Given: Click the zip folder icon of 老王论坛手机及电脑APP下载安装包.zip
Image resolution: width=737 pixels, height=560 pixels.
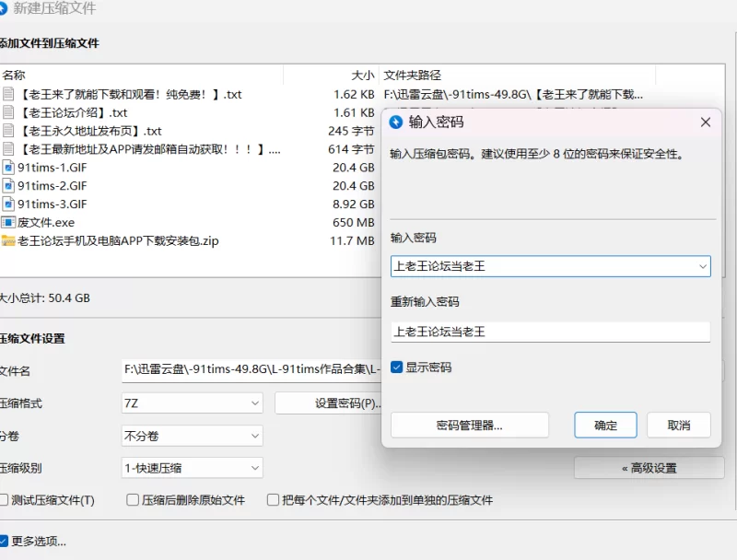Looking at the screenshot, I should pyautogui.click(x=8, y=241).
